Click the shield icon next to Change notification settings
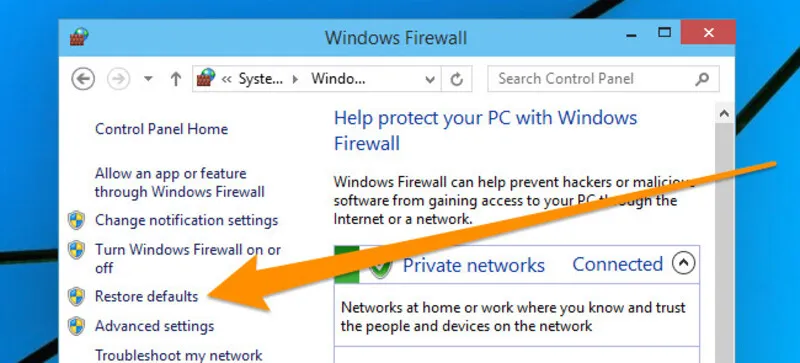The height and width of the screenshot is (363, 800). click(77, 221)
